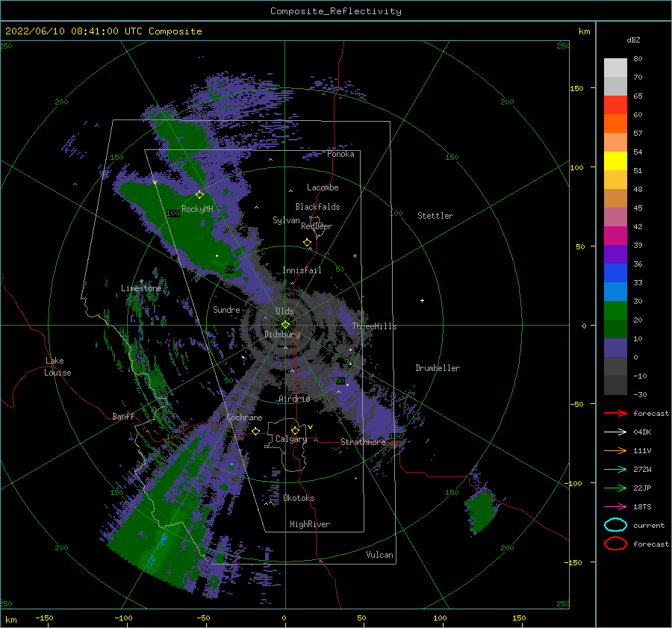This screenshot has height=628, width=672.
Task: Click the cyan 27ZW arrow icon
Action: [615, 470]
